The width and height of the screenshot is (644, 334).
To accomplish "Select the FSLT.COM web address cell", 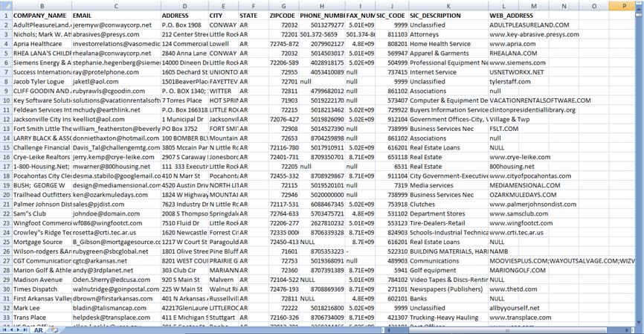I will (x=503, y=129).
